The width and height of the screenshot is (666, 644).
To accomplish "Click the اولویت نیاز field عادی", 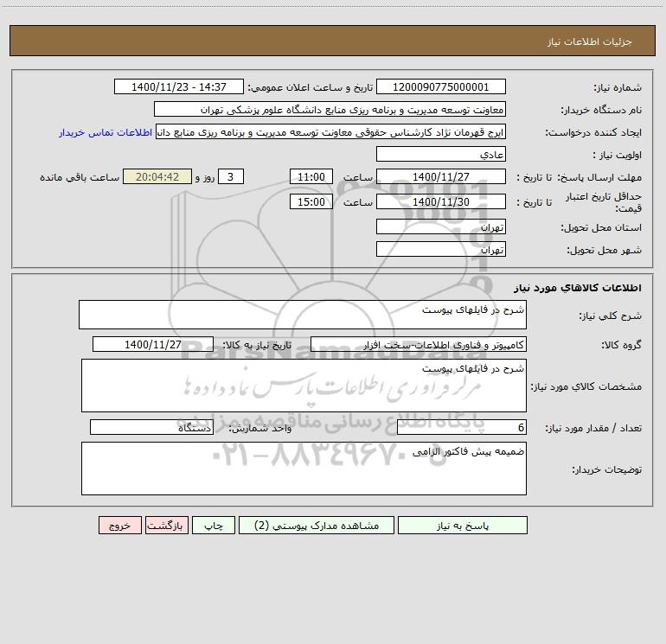I will point(441,154).
